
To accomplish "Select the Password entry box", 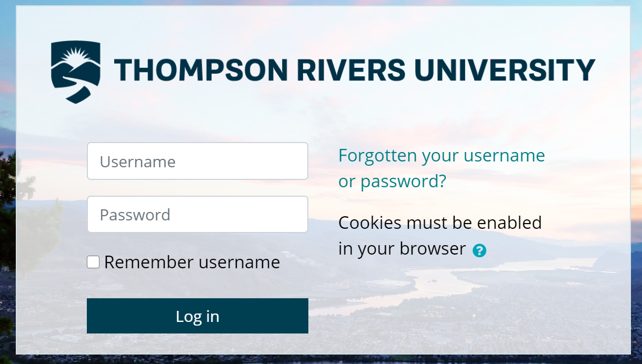I will tap(197, 214).
